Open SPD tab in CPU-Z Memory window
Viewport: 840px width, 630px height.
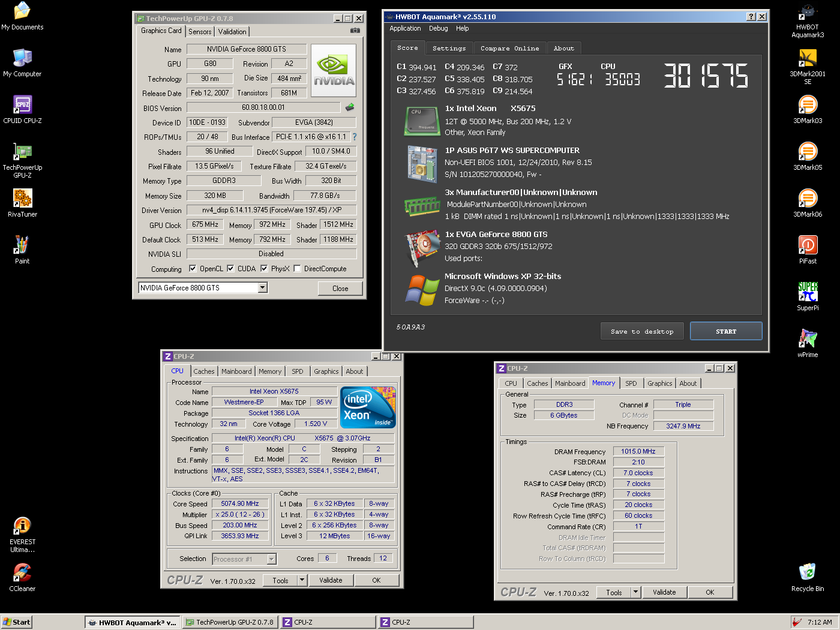pos(631,383)
